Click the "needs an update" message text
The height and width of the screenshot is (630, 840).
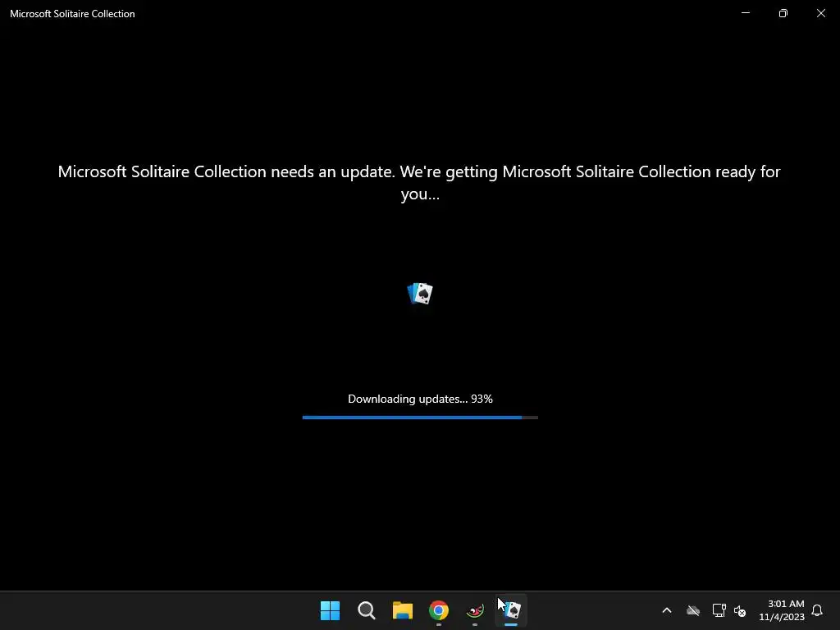(x=419, y=182)
